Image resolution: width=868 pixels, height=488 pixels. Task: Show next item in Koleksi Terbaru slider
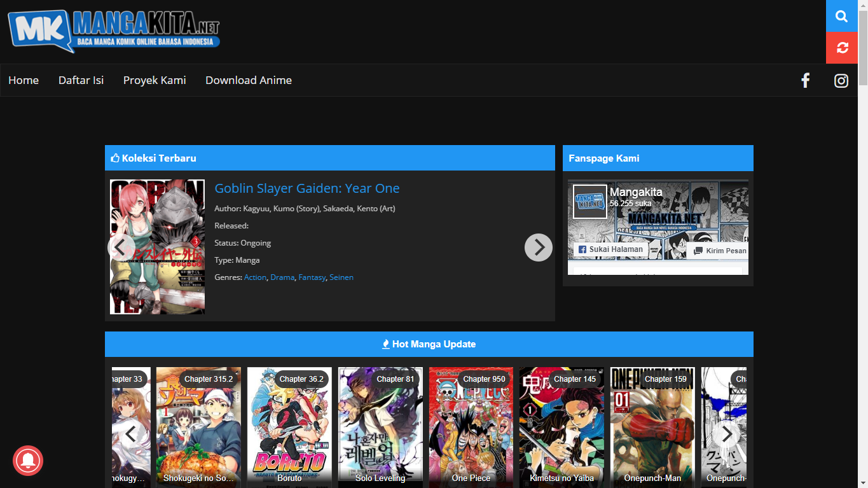tap(539, 247)
